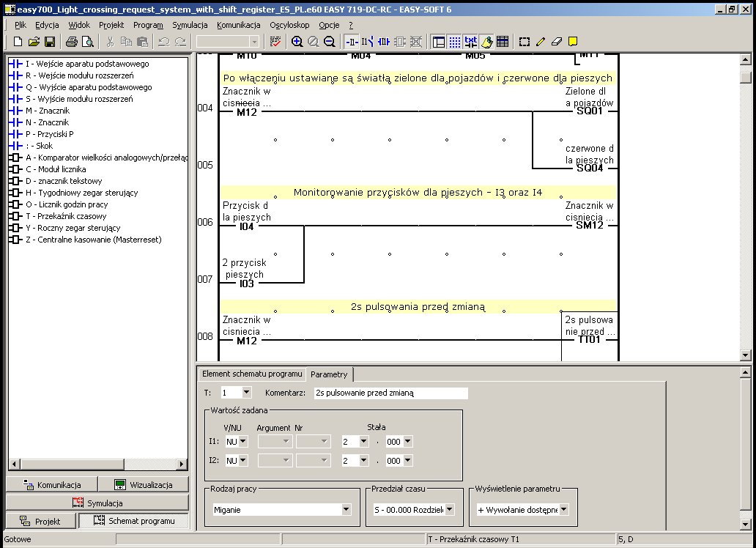Click the circuit check icon with red checkmark

coord(275,42)
